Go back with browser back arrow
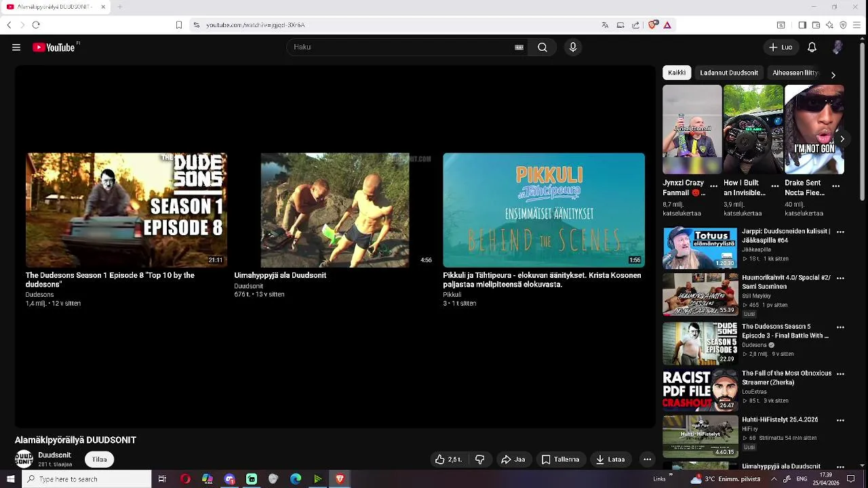Screen dimensions: 868x488 point(9,25)
